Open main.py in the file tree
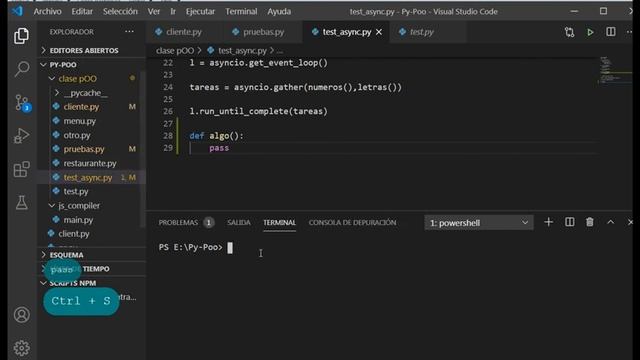This screenshot has height=360, width=640. [78, 220]
